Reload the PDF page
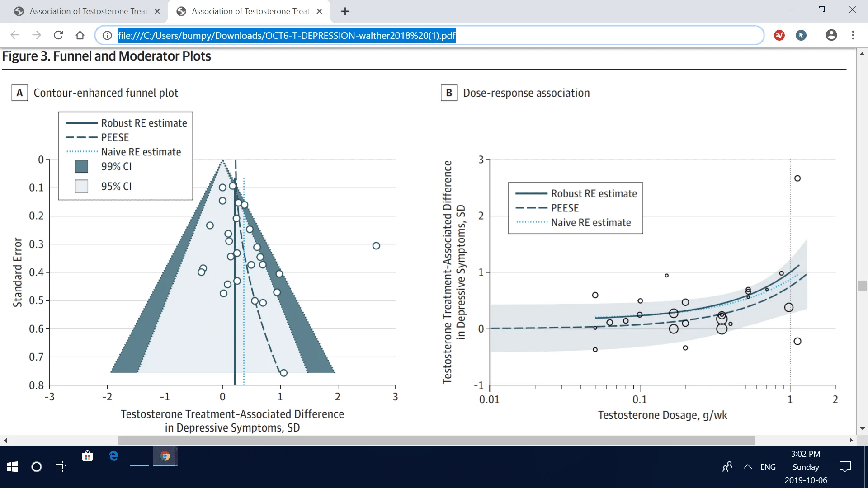 click(x=58, y=35)
